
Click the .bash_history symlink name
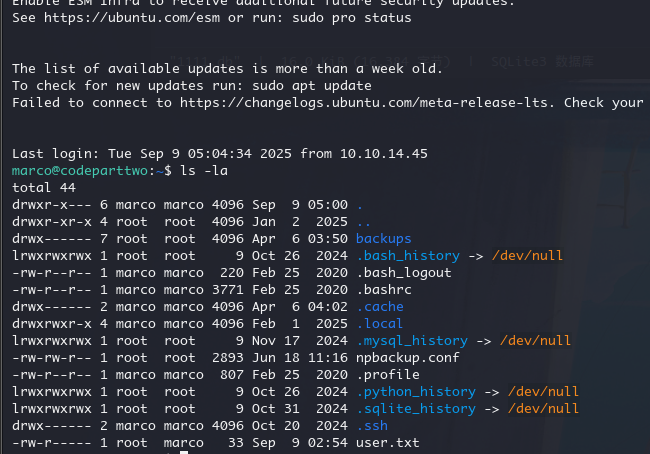(x=408, y=255)
